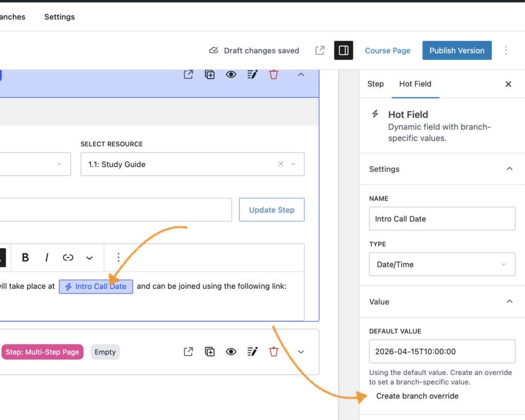Click the Update Step button
The height and width of the screenshot is (420, 525).
tap(272, 210)
